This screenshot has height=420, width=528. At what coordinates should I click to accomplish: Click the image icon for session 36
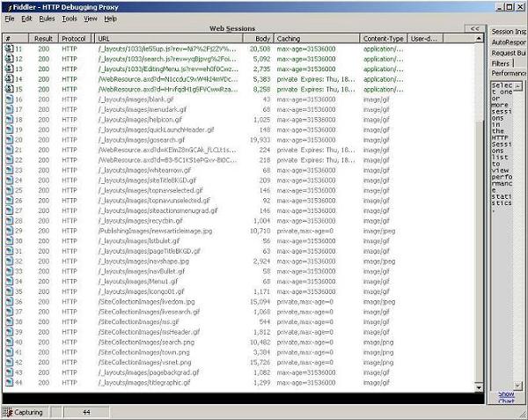[8, 302]
